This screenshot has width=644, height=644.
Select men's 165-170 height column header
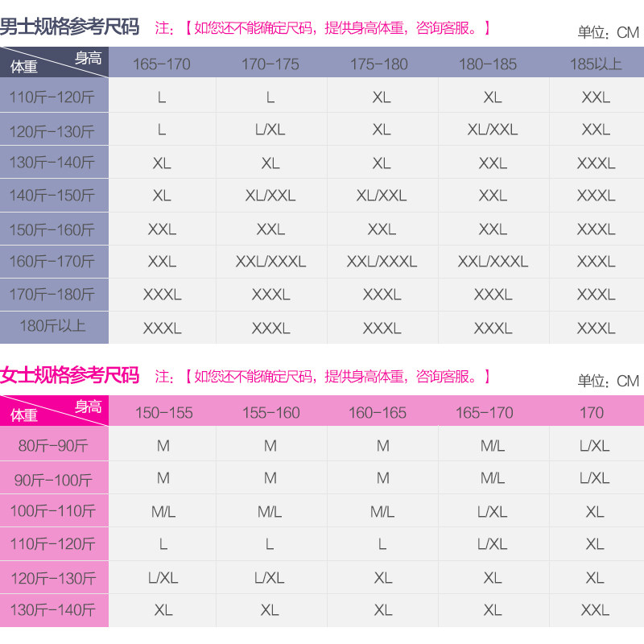click(x=162, y=64)
